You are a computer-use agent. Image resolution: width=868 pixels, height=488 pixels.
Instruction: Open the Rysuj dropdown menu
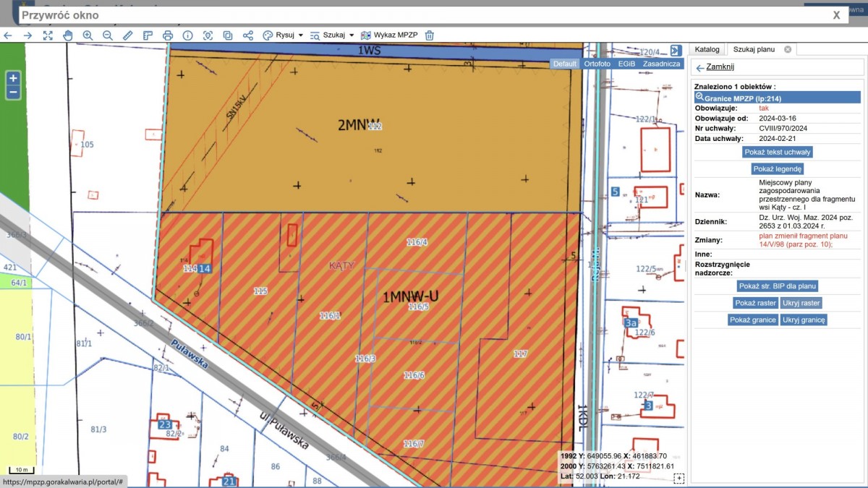coord(283,35)
